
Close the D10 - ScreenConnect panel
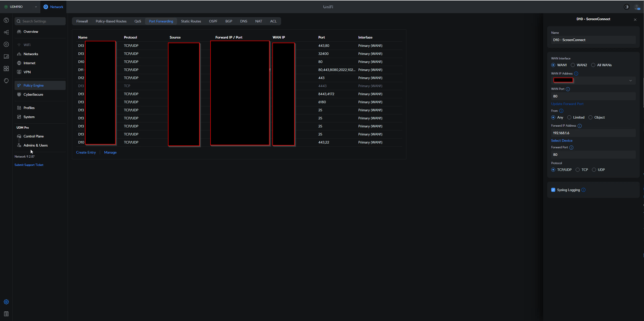coord(635,20)
